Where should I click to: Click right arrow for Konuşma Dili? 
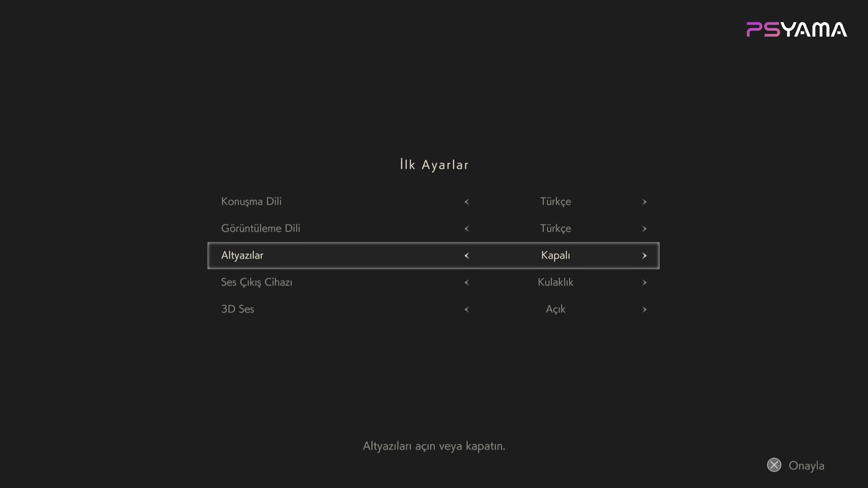pos(644,202)
